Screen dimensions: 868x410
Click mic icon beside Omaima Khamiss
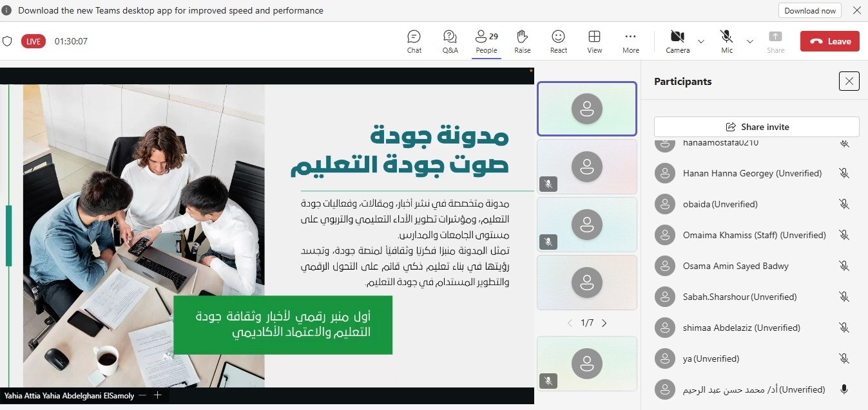point(844,235)
